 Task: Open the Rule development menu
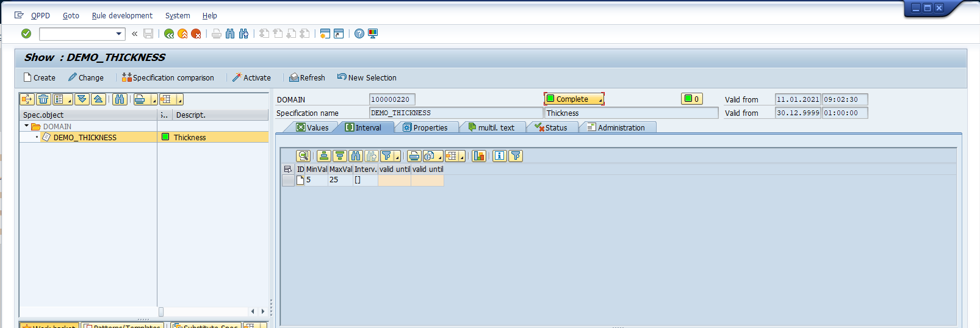(x=122, y=15)
